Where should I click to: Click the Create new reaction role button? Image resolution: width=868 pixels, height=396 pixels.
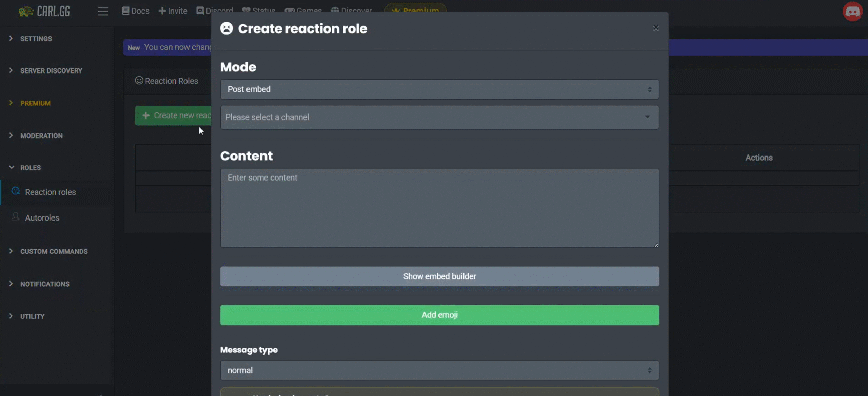click(x=173, y=116)
